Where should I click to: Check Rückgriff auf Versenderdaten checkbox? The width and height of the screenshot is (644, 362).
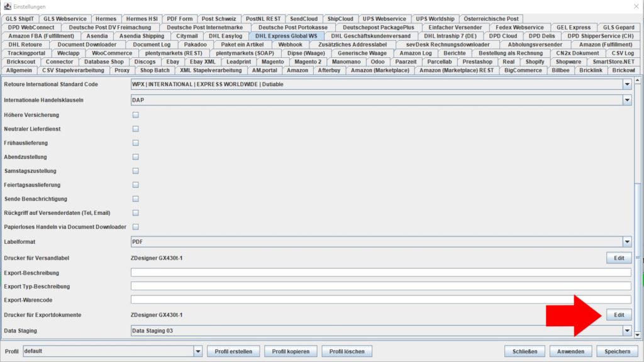coord(136,212)
